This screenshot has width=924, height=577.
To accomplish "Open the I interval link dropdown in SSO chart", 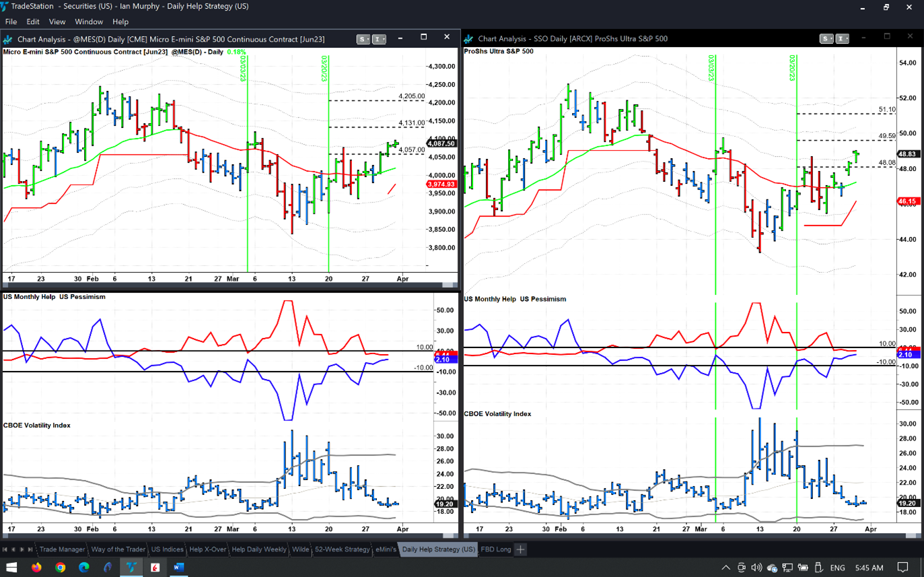I will click(842, 39).
